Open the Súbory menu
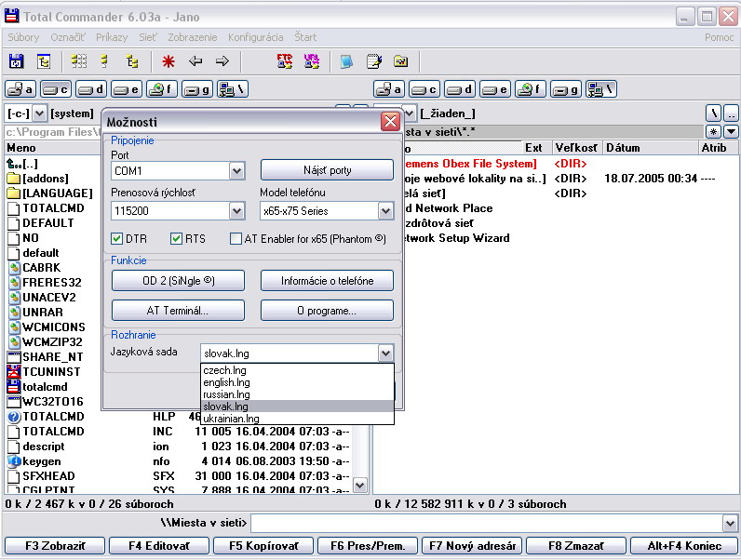741x560 pixels. click(23, 37)
